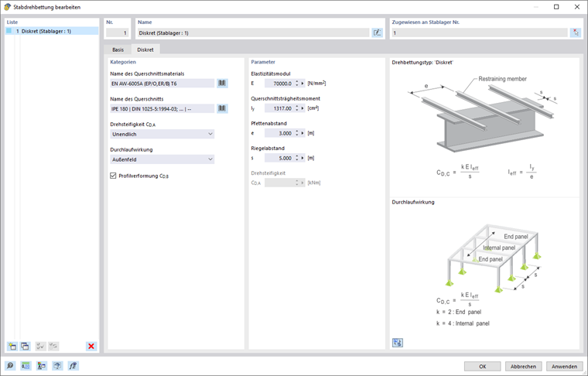
Task: Click the s value field 5.000
Action: click(279, 158)
